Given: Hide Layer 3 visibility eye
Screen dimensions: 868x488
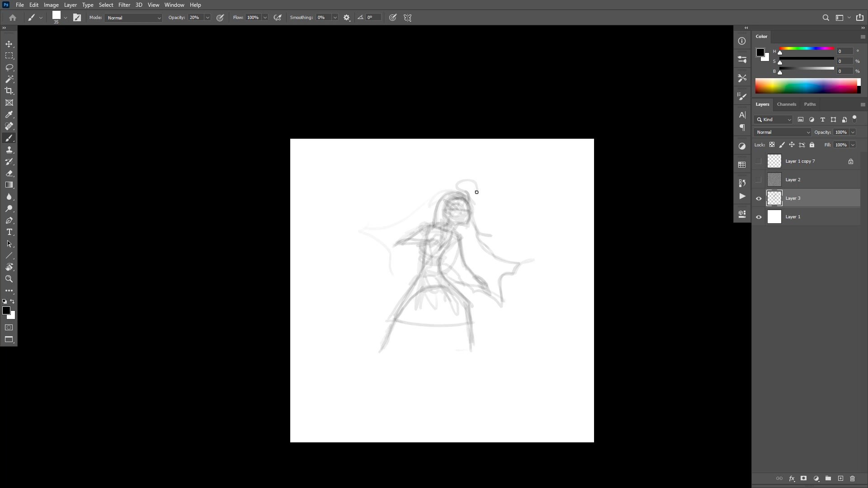Looking at the screenshot, I should point(759,198).
